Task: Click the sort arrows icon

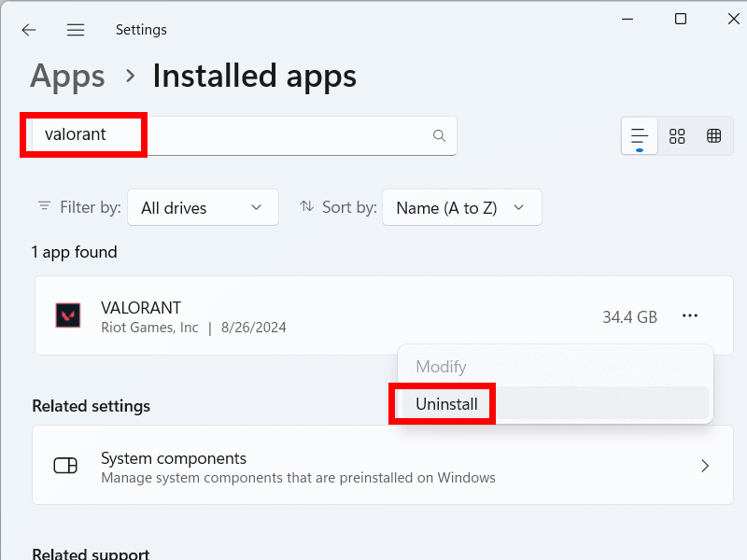Action: coord(308,207)
